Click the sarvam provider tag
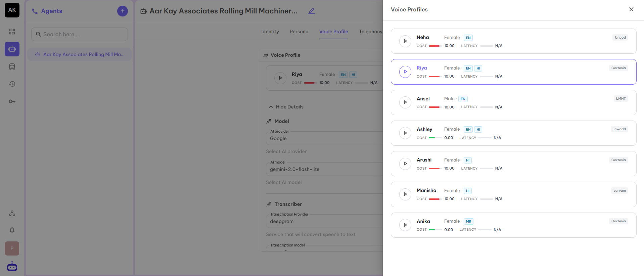This screenshot has height=276, width=644. pos(619,190)
